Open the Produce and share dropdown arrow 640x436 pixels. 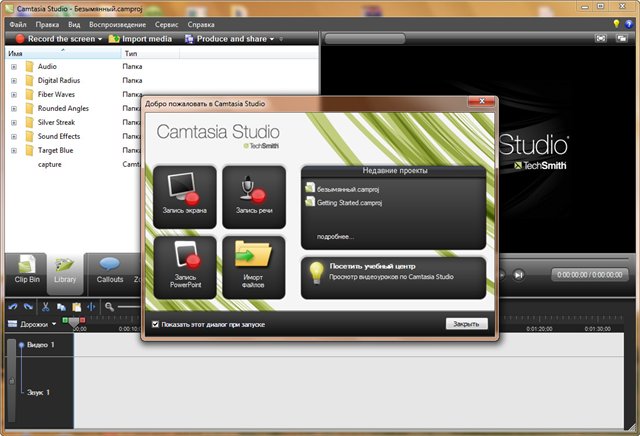[272, 39]
